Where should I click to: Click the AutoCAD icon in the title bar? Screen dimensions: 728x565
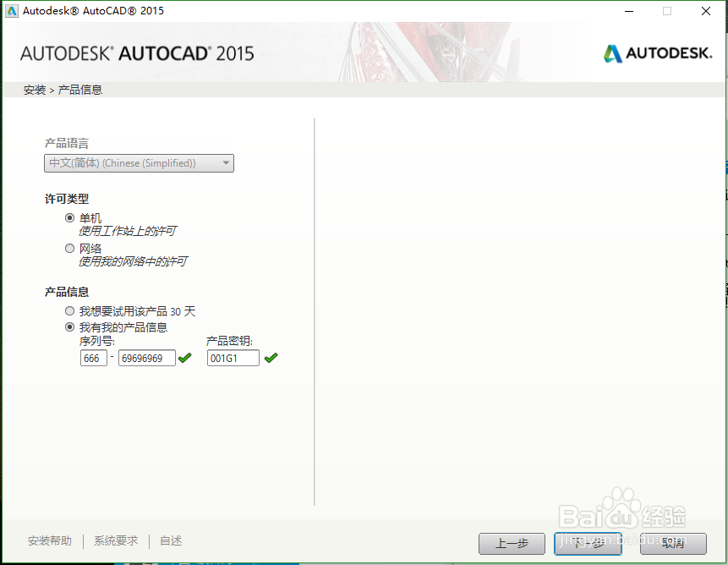11,11
